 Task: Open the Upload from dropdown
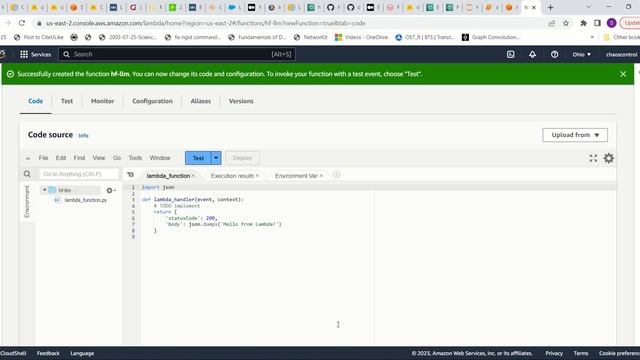(x=575, y=135)
